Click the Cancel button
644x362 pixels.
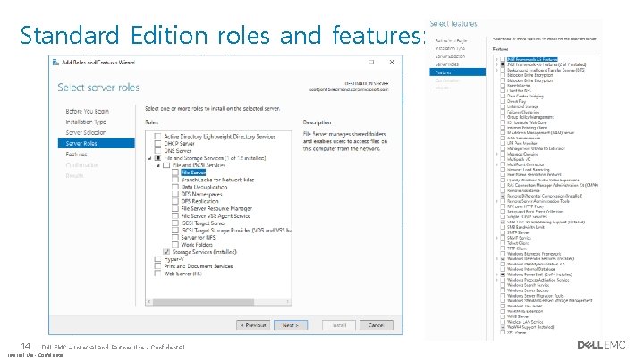click(376, 325)
